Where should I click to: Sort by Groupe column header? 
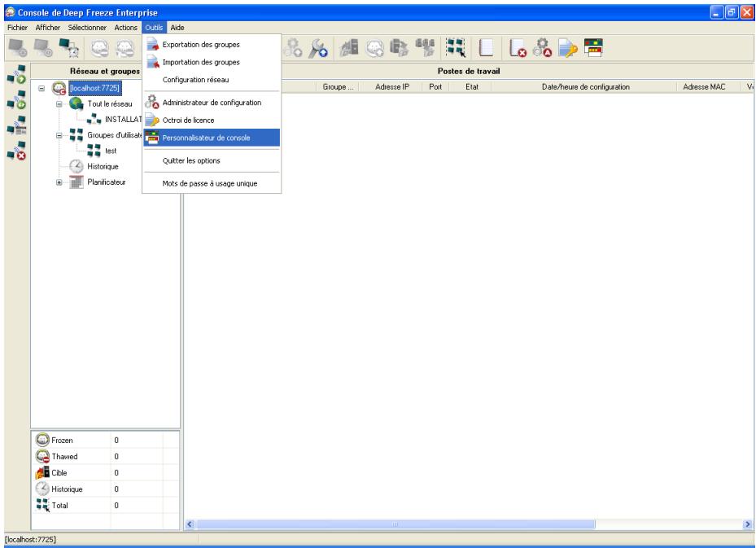coord(338,87)
